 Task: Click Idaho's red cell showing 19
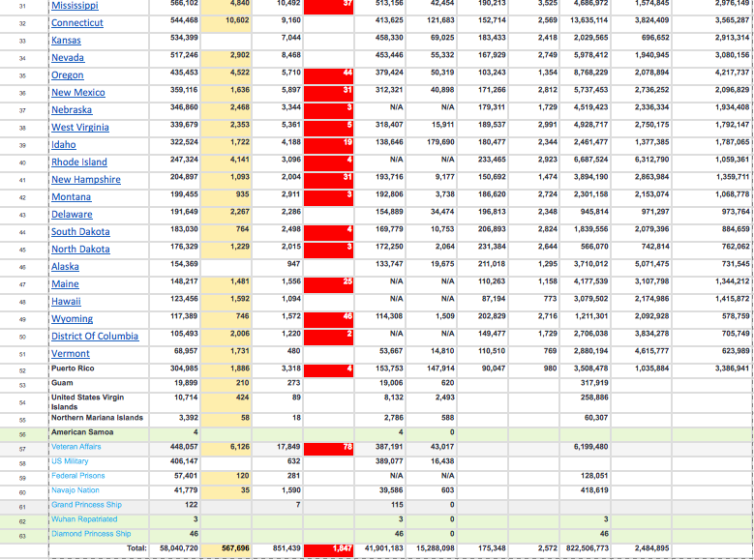click(x=328, y=147)
